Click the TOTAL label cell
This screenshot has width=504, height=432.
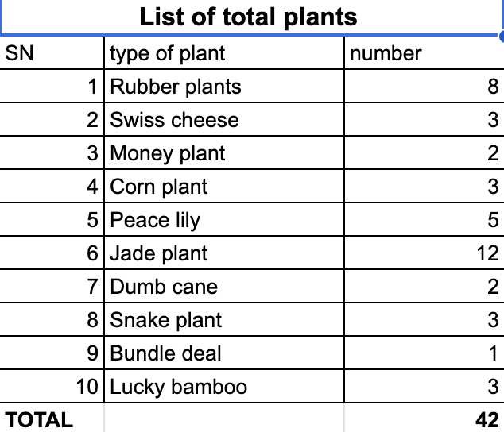pyautogui.click(x=52, y=418)
